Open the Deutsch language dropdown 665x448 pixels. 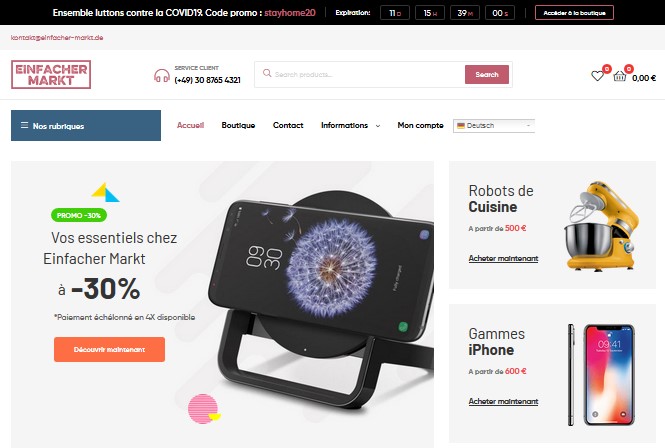point(494,126)
